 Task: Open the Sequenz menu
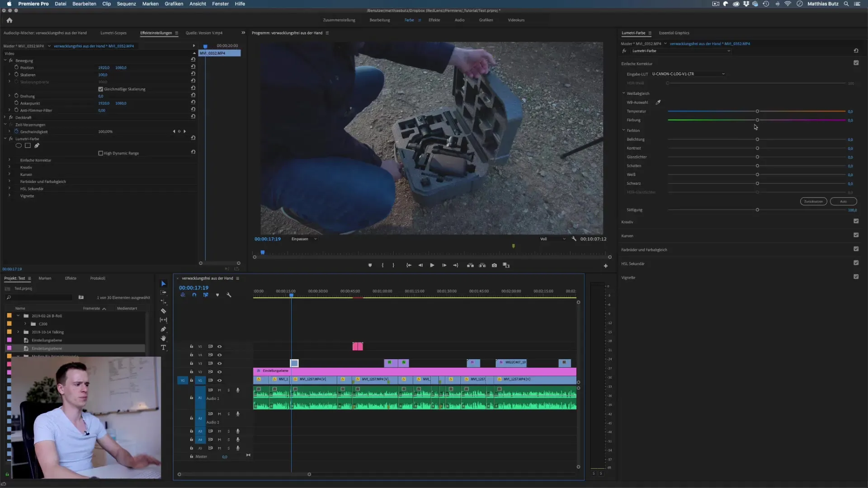[127, 4]
